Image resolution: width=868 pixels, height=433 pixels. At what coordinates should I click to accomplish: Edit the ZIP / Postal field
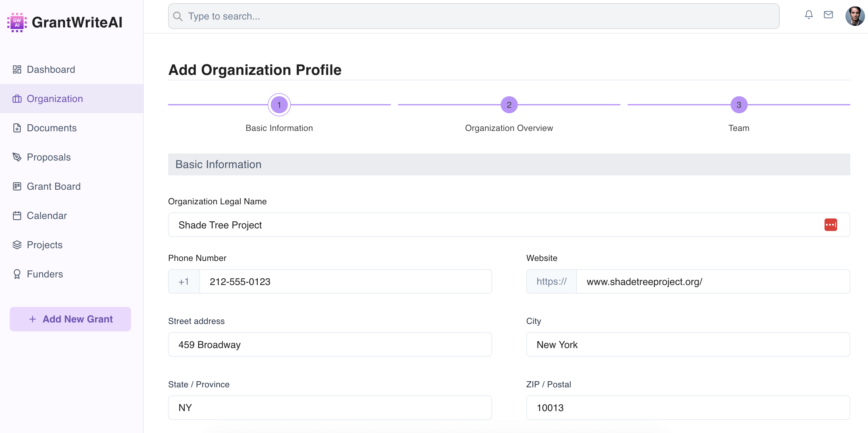pos(688,408)
